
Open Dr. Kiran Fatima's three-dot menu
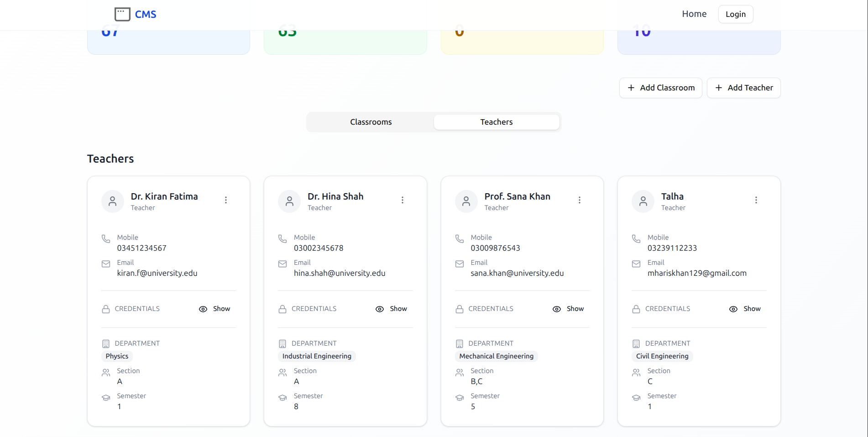coord(226,200)
